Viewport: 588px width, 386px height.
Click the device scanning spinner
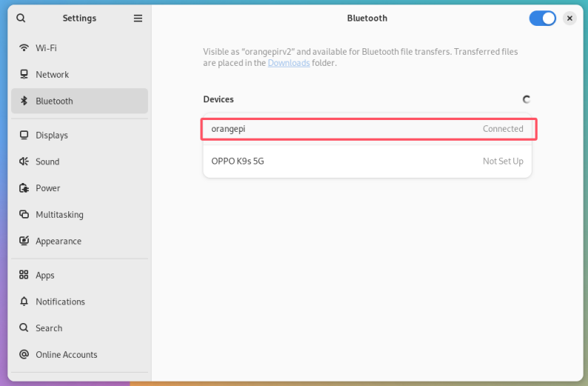(x=526, y=99)
